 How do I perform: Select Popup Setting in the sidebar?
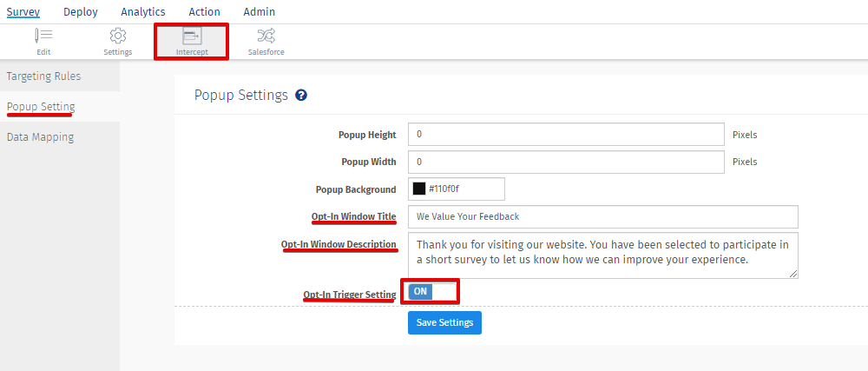(x=41, y=107)
